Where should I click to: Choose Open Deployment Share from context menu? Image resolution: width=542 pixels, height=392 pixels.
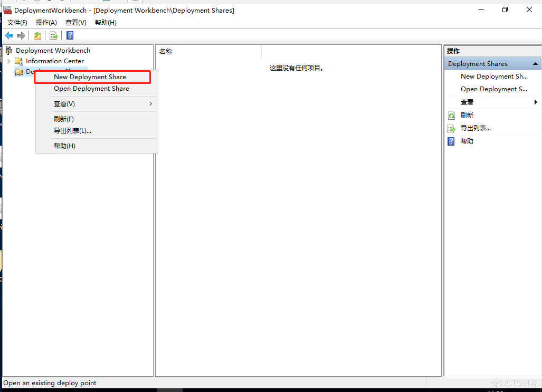(x=97, y=89)
